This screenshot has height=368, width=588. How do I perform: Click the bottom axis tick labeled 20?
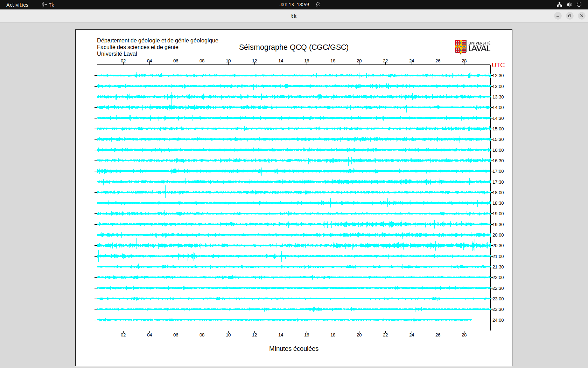pos(359,335)
